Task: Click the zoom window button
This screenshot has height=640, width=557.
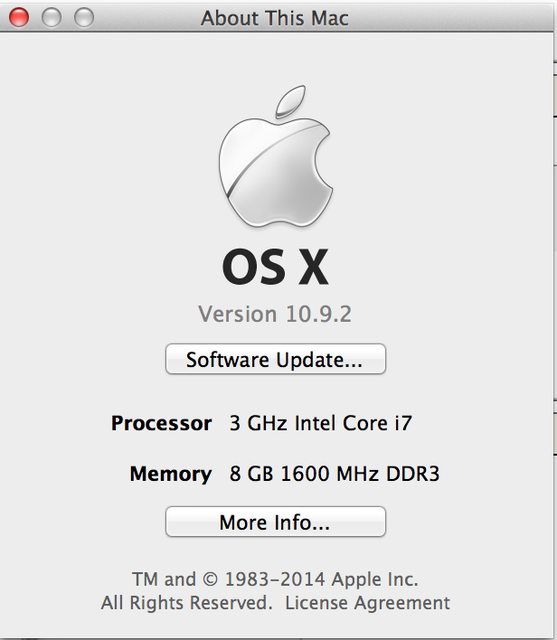Action: click(x=84, y=18)
